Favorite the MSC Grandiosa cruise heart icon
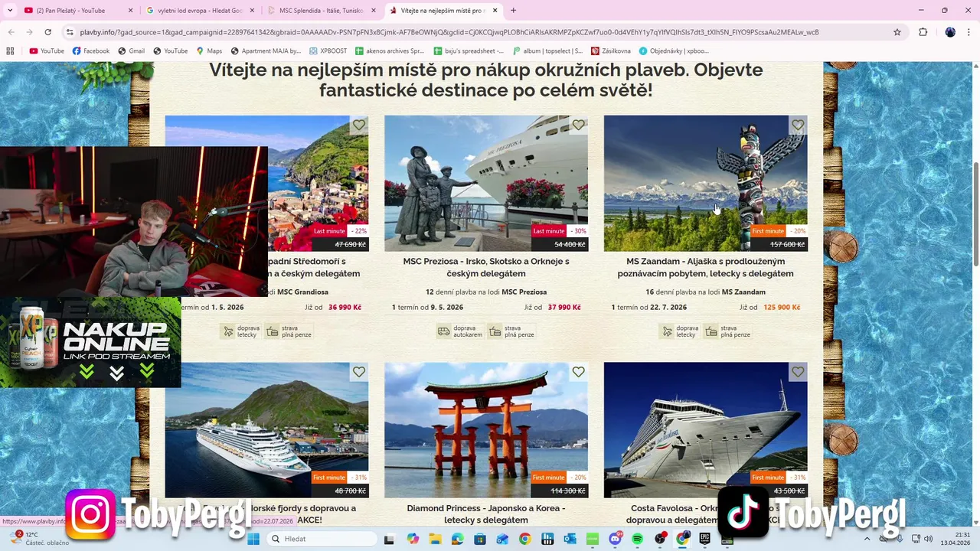 (x=359, y=125)
